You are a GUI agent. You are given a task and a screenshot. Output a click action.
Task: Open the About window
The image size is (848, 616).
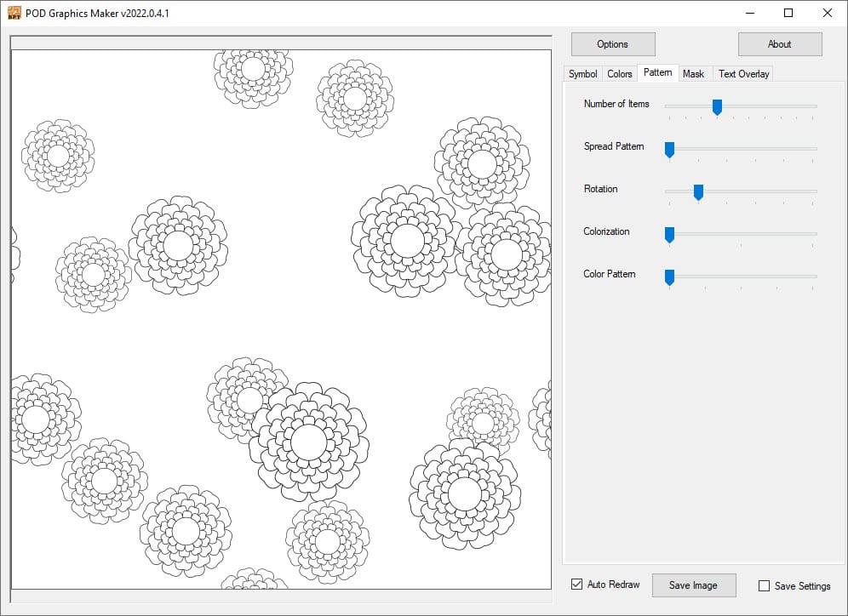tap(779, 44)
